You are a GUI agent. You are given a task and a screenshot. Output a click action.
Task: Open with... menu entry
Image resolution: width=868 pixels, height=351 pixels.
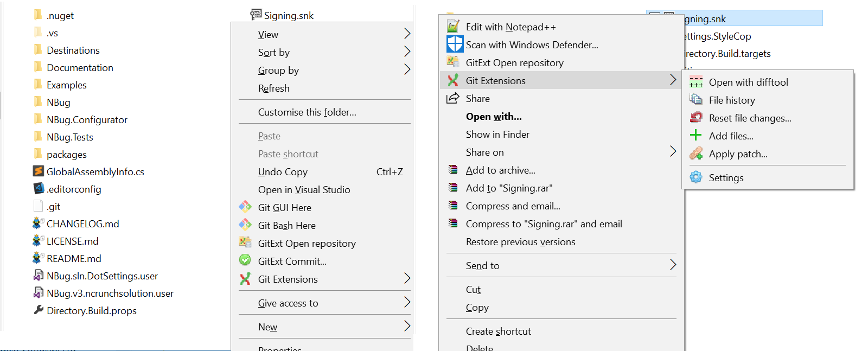coord(493,116)
